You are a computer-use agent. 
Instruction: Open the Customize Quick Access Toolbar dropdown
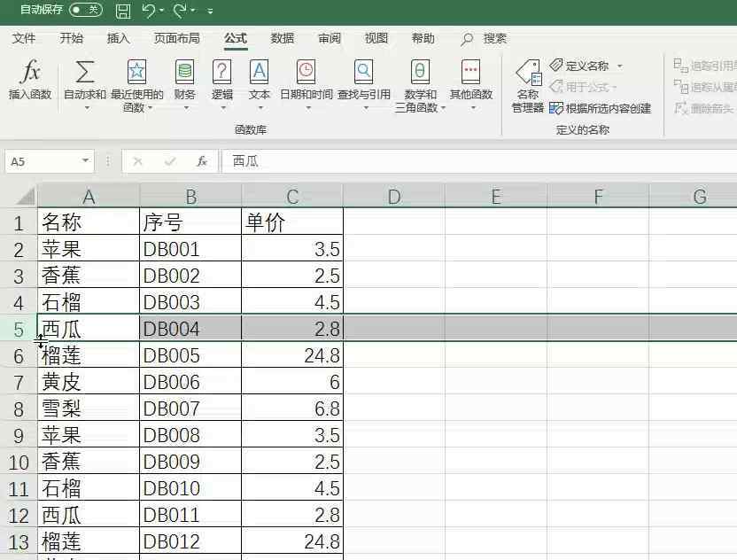coord(210,12)
